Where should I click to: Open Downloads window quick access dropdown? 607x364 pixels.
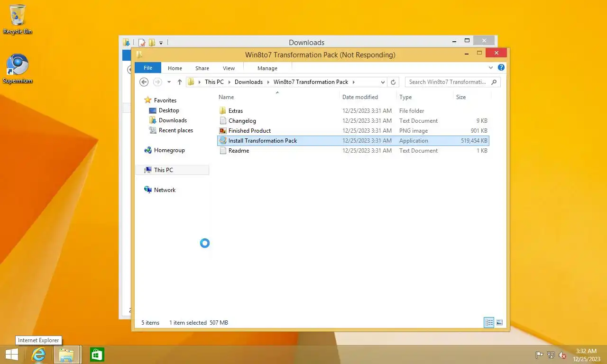click(x=161, y=43)
